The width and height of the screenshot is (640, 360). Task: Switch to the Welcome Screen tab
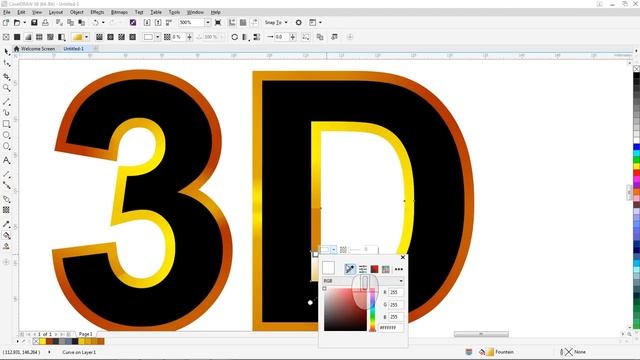[x=34, y=49]
